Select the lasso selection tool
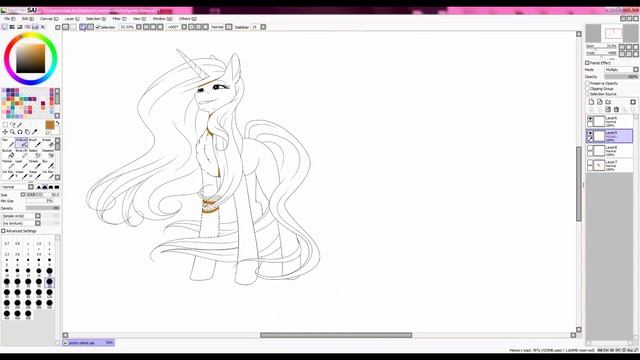Image resolution: width=640 pixels, height=360 pixels. [13, 125]
